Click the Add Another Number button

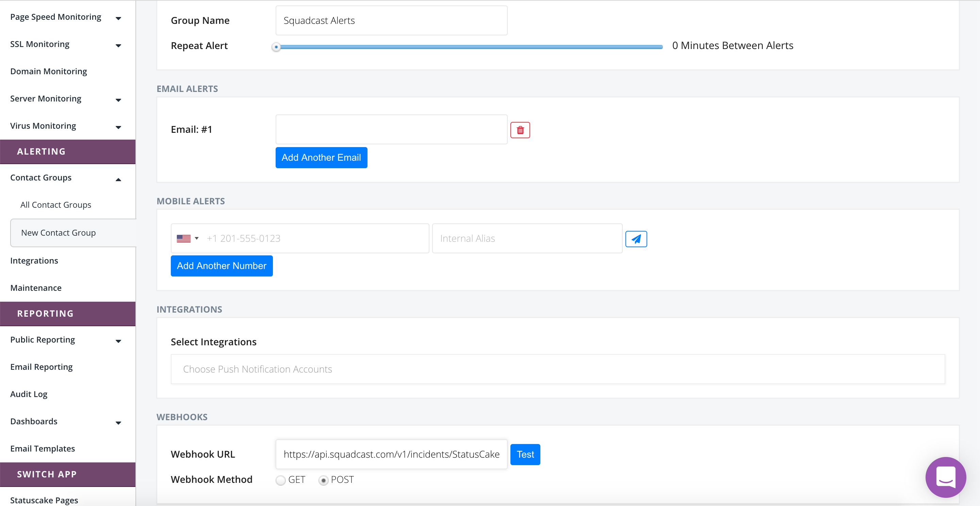(x=222, y=266)
